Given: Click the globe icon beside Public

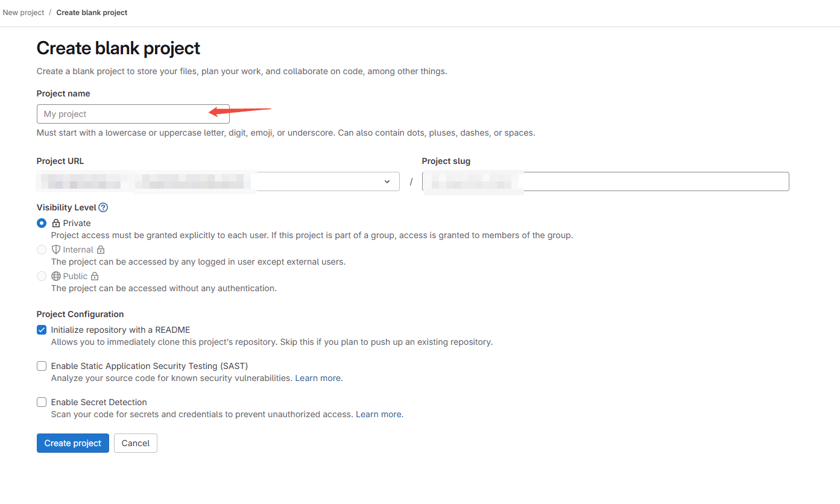Looking at the screenshot, I should pos(56,276).
